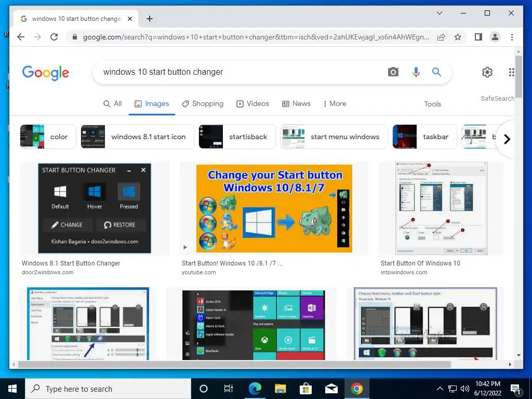Open Cortana from taskbar
Viewport: 532px width, 399px height.
point(203,389)
